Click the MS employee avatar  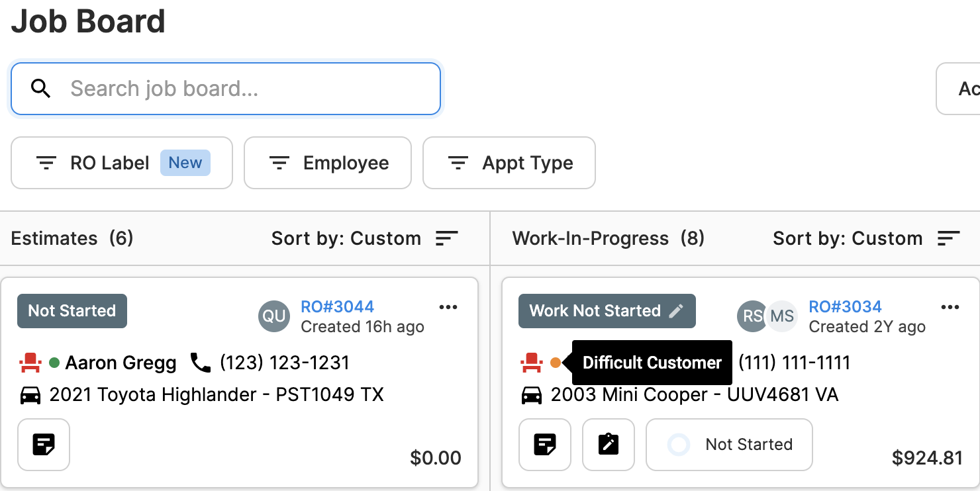782,316
